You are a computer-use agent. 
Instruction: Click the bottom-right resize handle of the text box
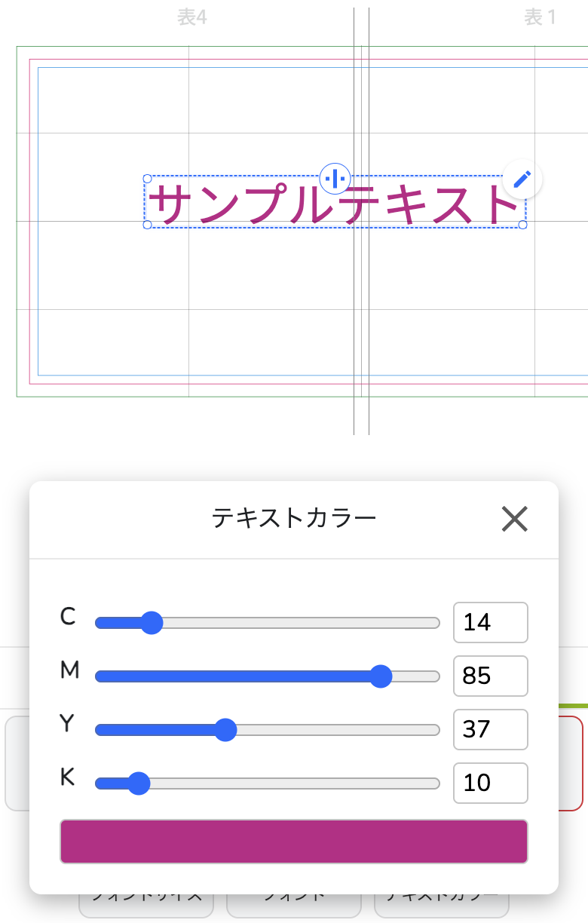[x=522, y=226]
